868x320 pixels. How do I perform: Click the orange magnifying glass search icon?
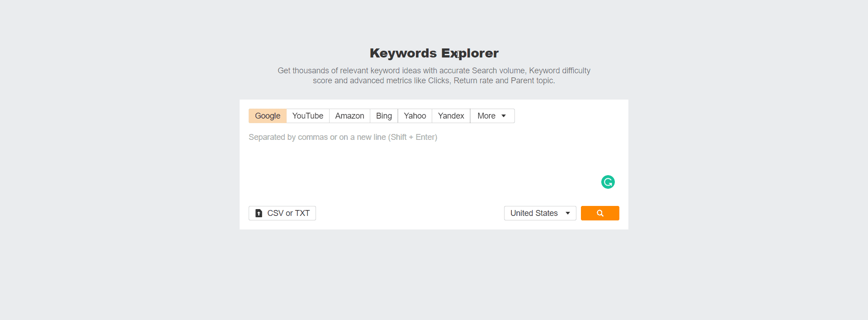(600, 213)
